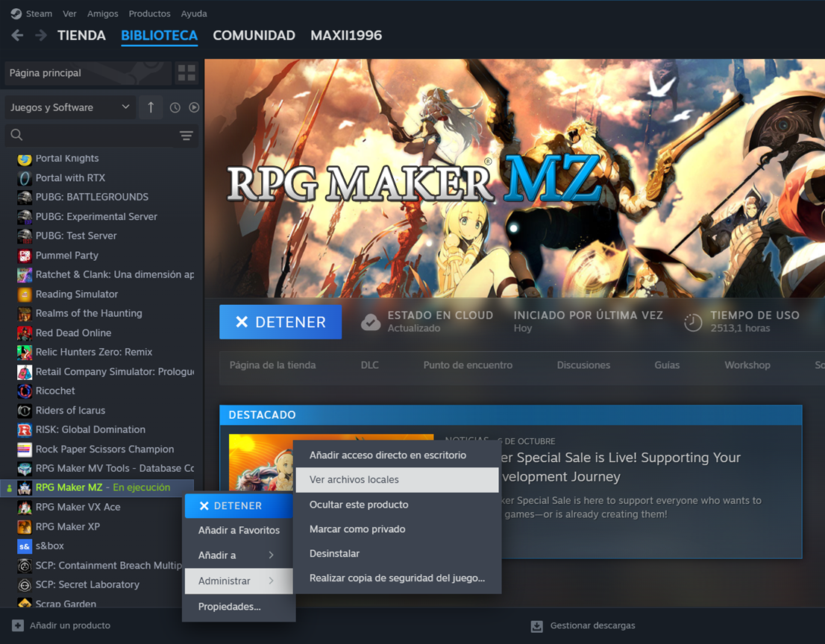This screenshot has height=644, width=825.
Task: Click in the library search field
Action: (x=102, y=135)
